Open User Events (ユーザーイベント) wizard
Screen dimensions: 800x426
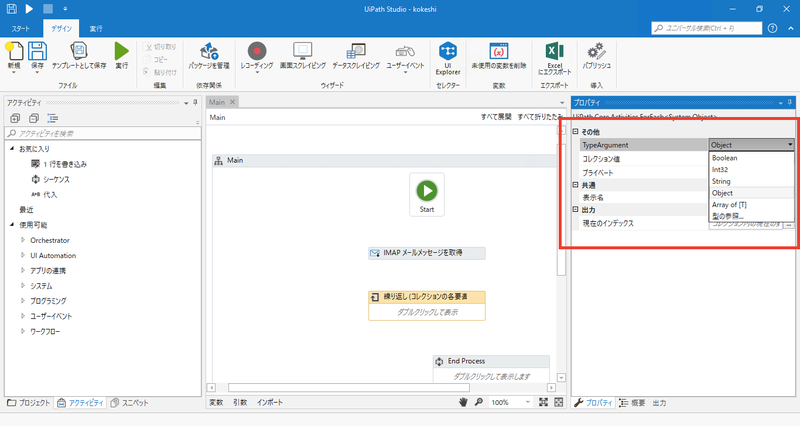tap(405, 52)
